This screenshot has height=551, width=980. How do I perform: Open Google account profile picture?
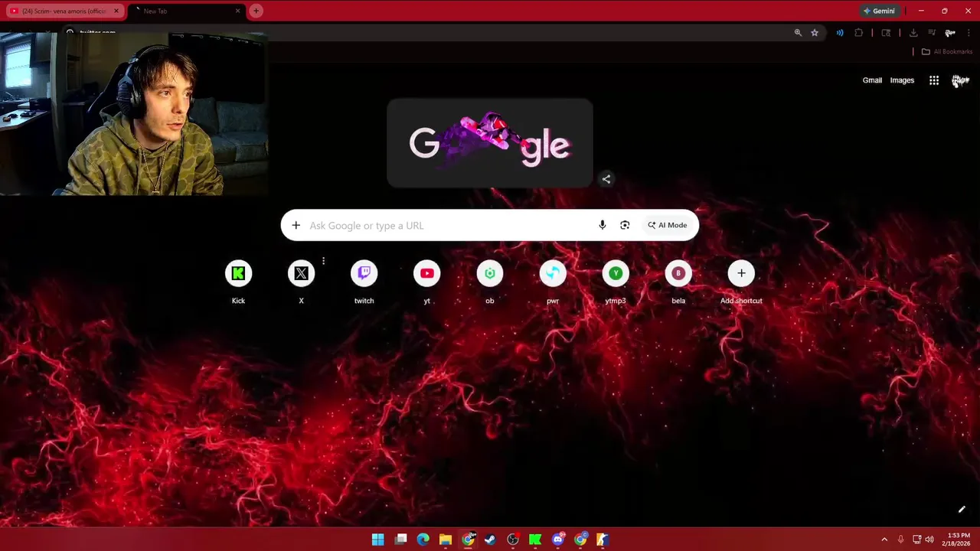[960, 80]
